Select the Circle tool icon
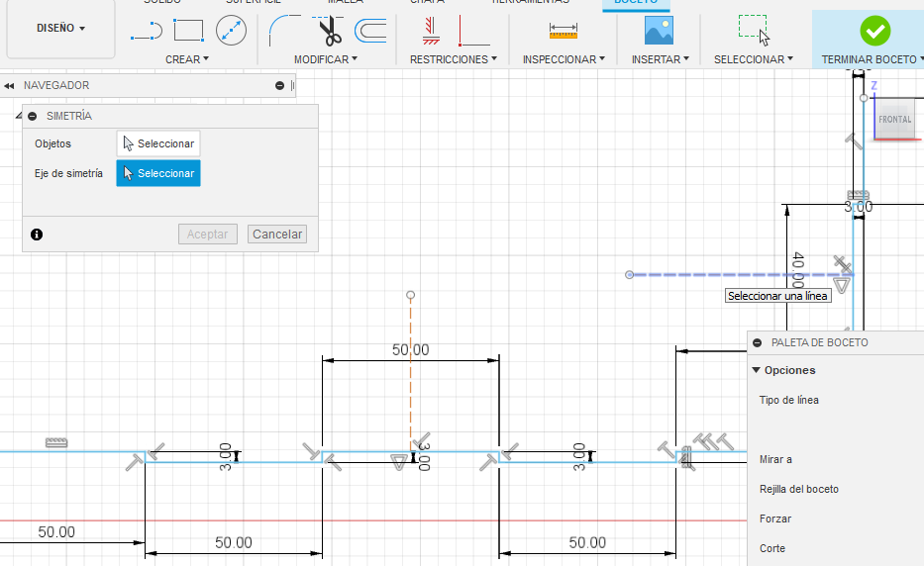924x566 pixels. coord(231,31)
